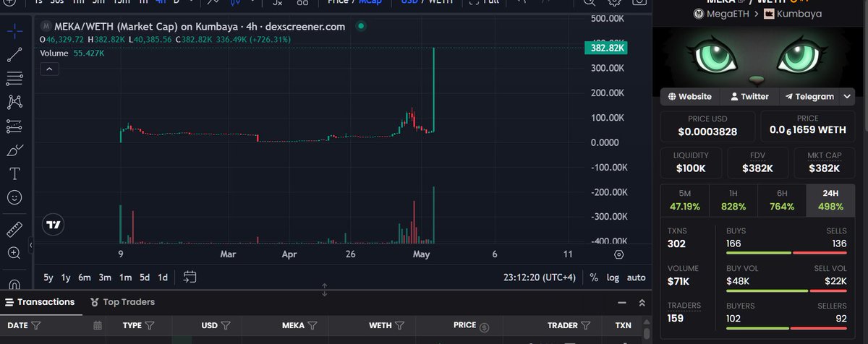The image size is (868, 344).
Task: Set chart range to 5y
Action: [x=48, y=277]
